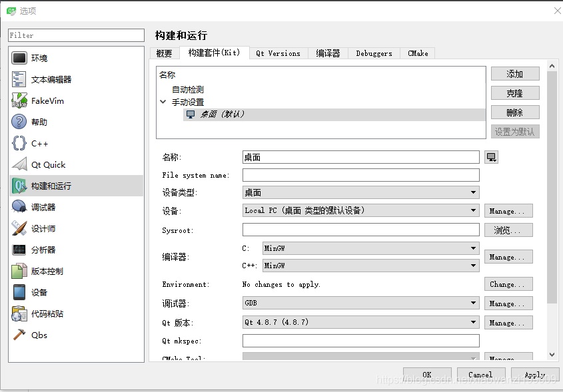Open the 环境 settings category
The image size is (563, 392).
click(39, 59)
